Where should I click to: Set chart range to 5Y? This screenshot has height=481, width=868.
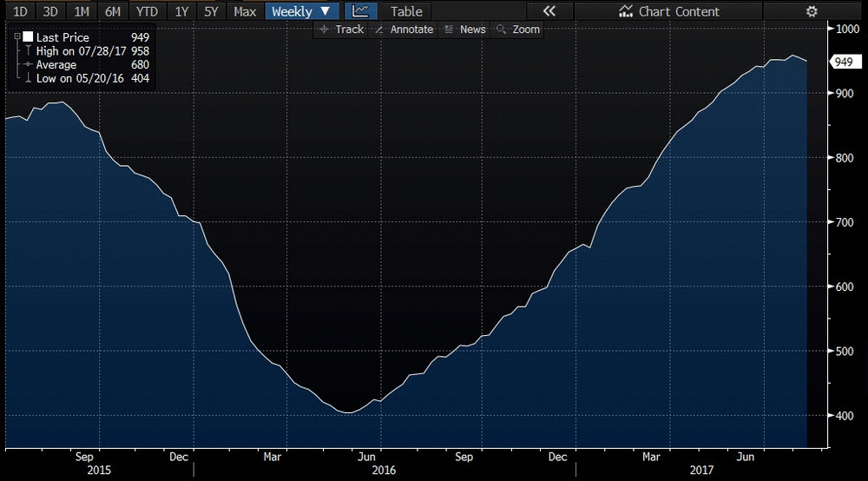click(211, 11)
